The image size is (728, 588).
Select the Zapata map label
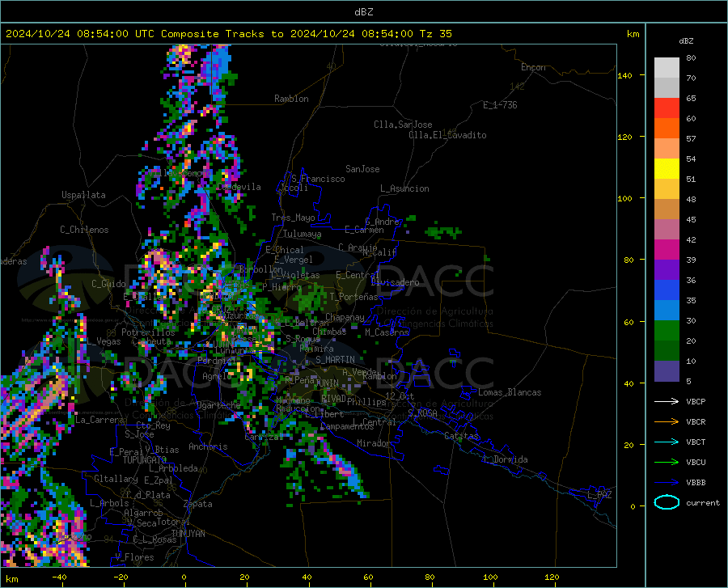(198, 504)
